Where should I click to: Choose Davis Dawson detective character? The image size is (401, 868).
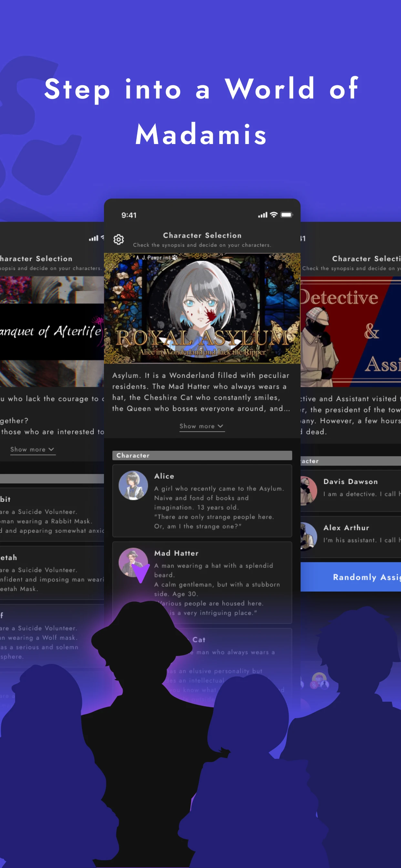click(350, 491)
